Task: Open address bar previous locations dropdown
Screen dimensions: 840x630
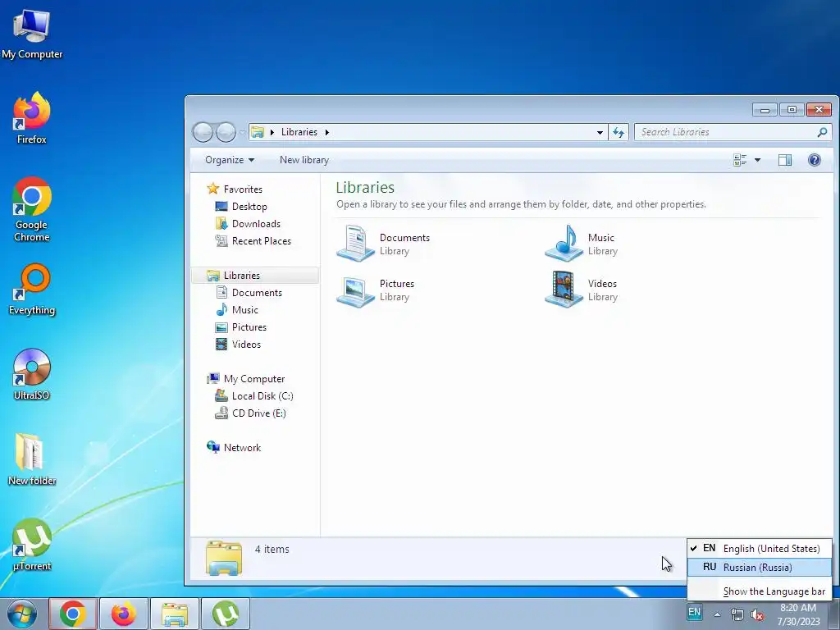Action: tap(600, 132)
